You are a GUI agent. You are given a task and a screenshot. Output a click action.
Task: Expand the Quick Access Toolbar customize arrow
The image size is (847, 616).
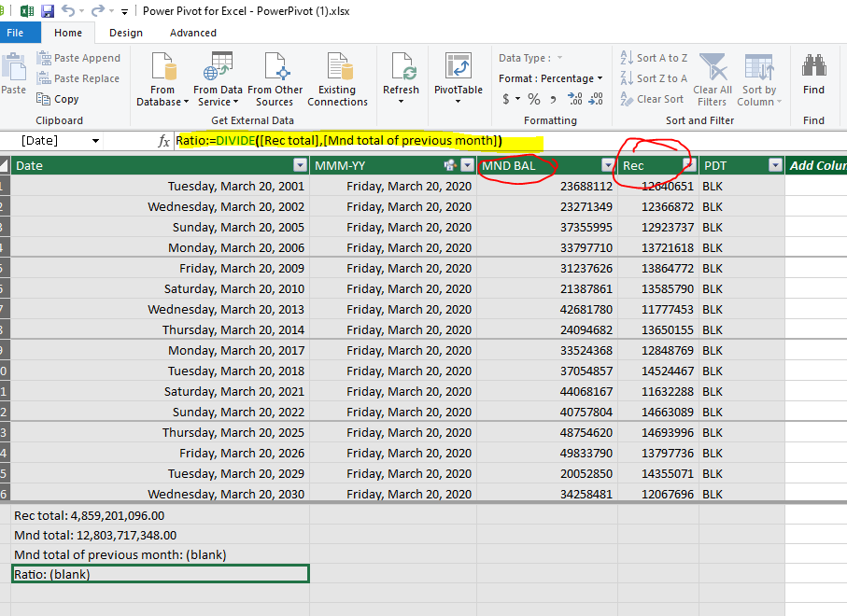pos(124,11)
